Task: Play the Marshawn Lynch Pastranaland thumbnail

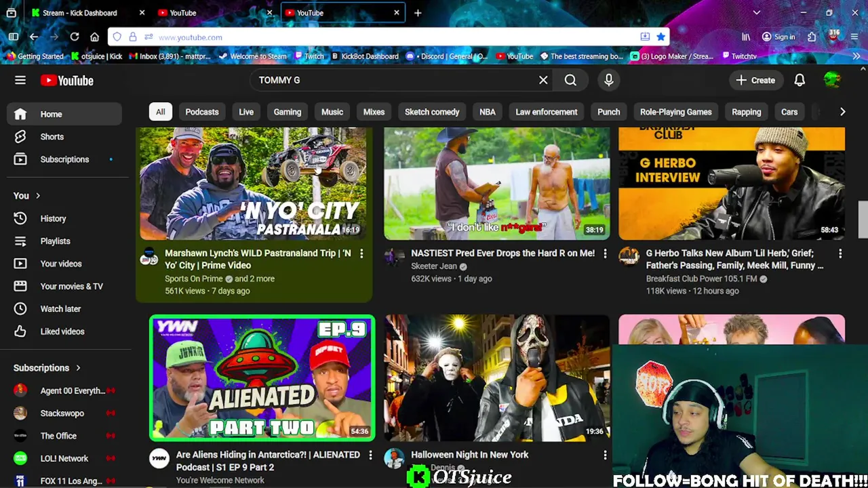Action: point(253,184)
